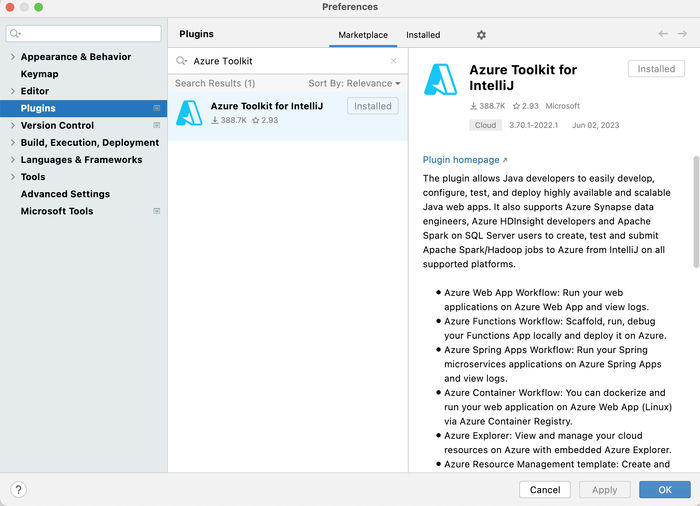Image resolution: width=700 pixels, height=506 pixels.
Task: Click the version text 3.70.1-2022.1
Action: pos(533,125)
